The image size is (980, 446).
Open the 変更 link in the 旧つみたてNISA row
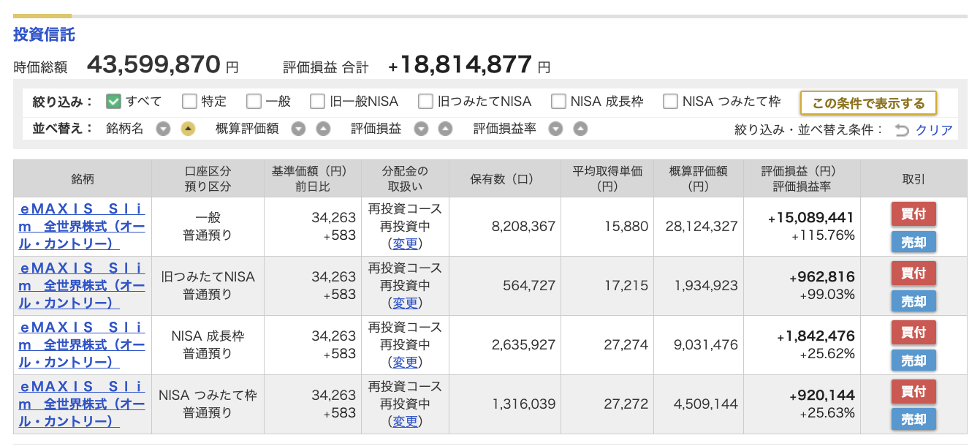[406, 302]
